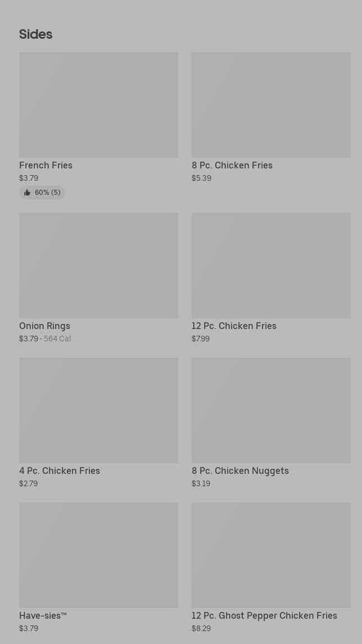
Task: Click the French Fries item title
Action: 46,165
